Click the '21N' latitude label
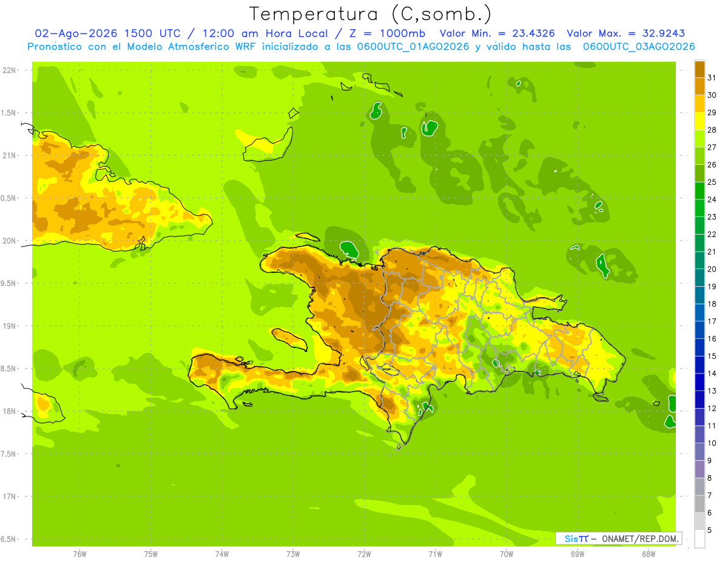The image size is (728, 562). coord(10,156)
